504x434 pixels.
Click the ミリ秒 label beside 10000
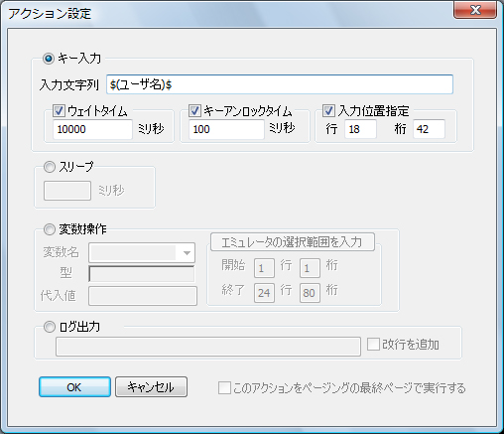click(151, 128)
